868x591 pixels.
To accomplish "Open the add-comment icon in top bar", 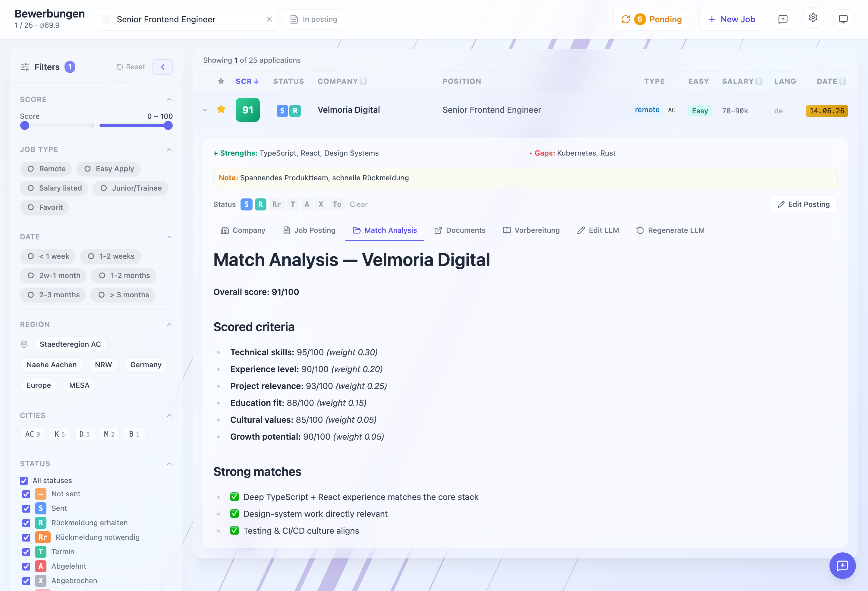I will (782, 19).
